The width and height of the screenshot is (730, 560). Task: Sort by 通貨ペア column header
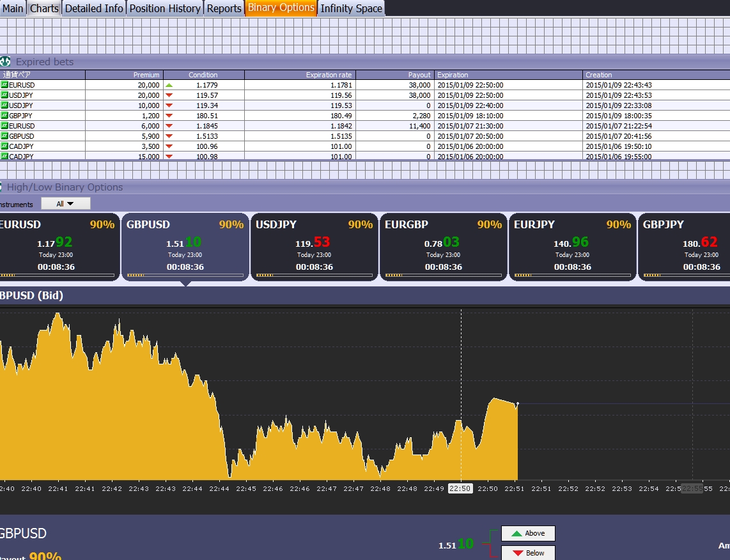click(42, 75)
